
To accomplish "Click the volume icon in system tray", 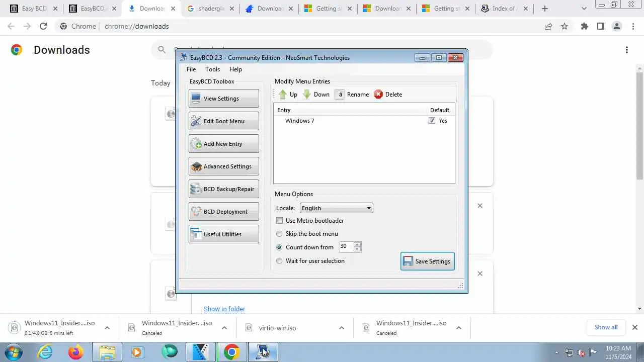I will click(x=581, y=352).
